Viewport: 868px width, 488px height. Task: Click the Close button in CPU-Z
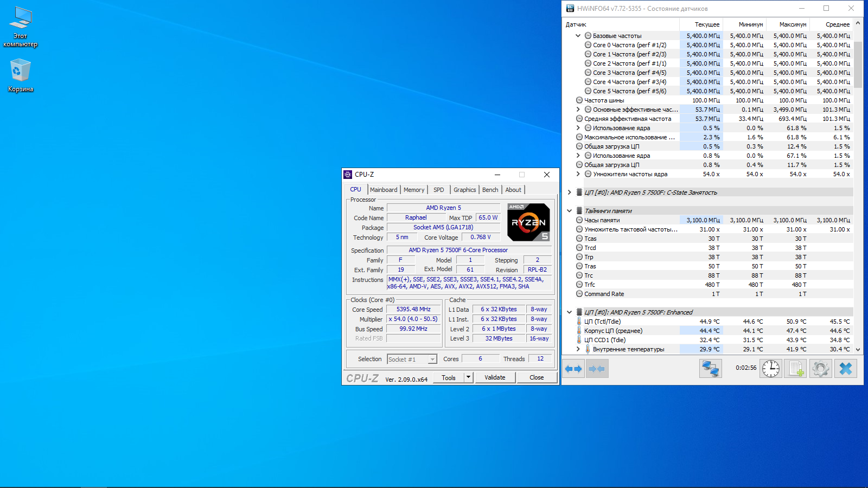[536, 377]
